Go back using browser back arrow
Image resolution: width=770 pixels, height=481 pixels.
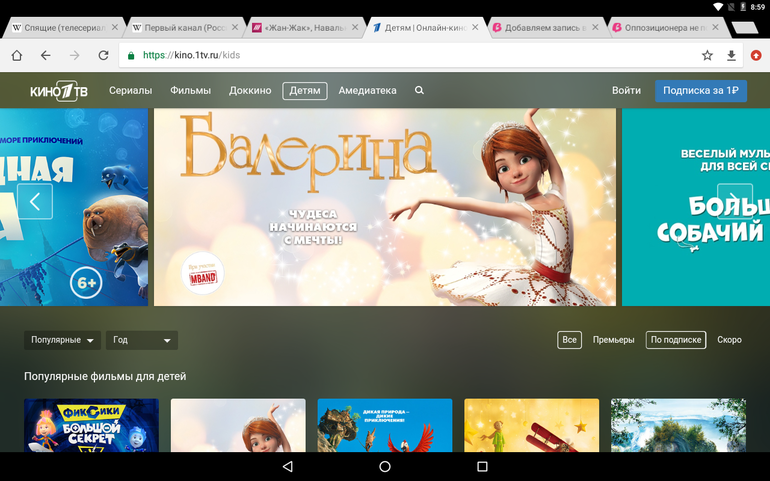click(x=46, y=55)
